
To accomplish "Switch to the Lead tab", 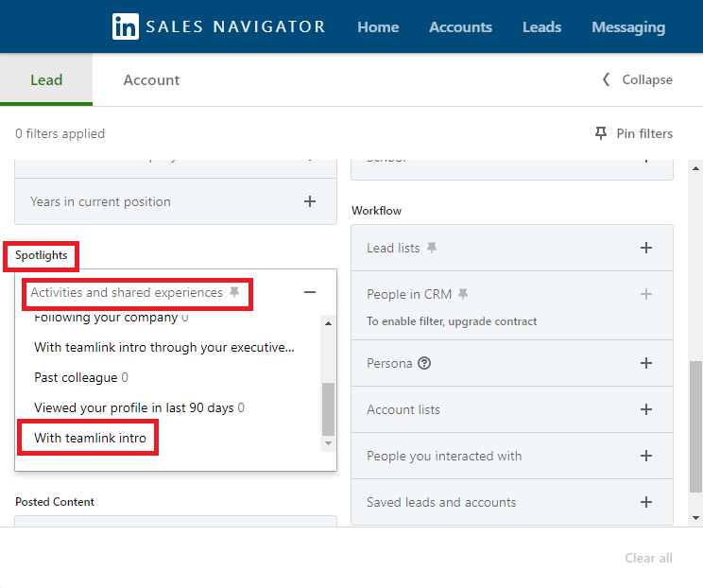I will click(x=46, y=79).
